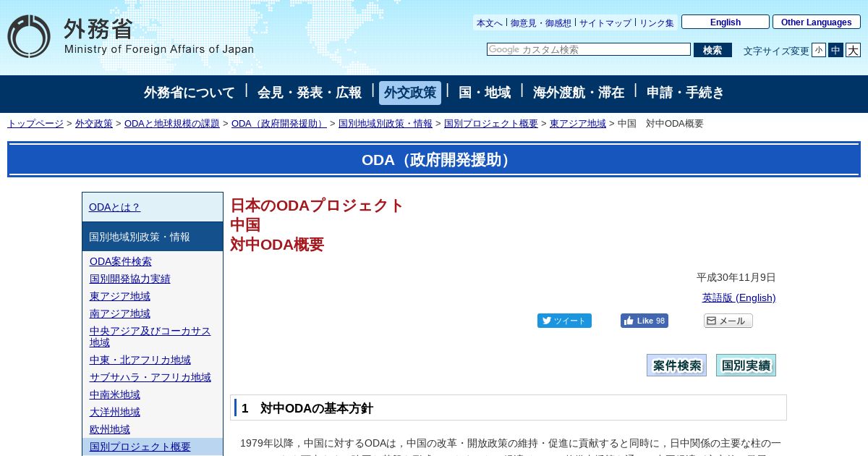Open the 案件検索 image button

(x=676, y=366)
